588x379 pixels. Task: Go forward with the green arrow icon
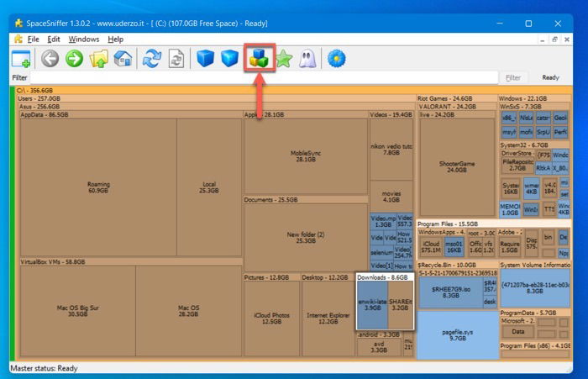[74, 59]
